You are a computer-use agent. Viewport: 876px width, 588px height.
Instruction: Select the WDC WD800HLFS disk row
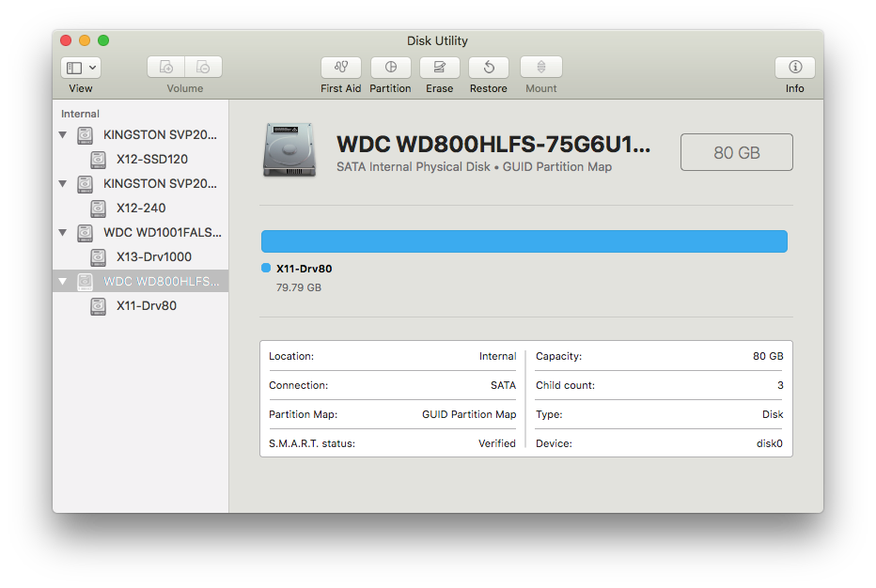(x=141, y=282)
